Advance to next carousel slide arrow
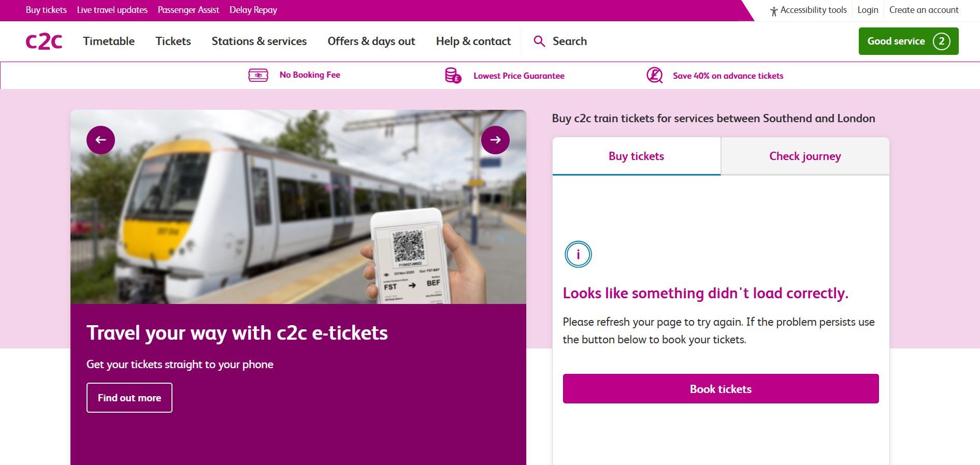The width and height of the screenshot is (980, 465). click(x=495, y=140)
